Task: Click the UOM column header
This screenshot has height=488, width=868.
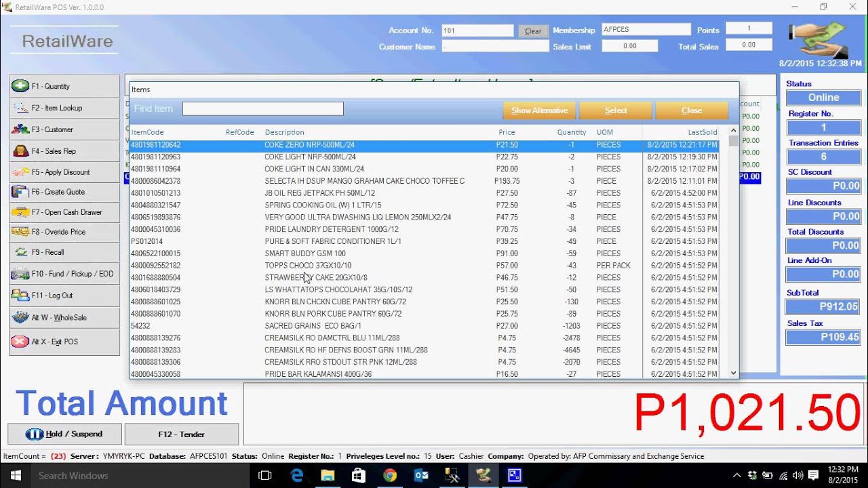Action: (x=605, y=132)
